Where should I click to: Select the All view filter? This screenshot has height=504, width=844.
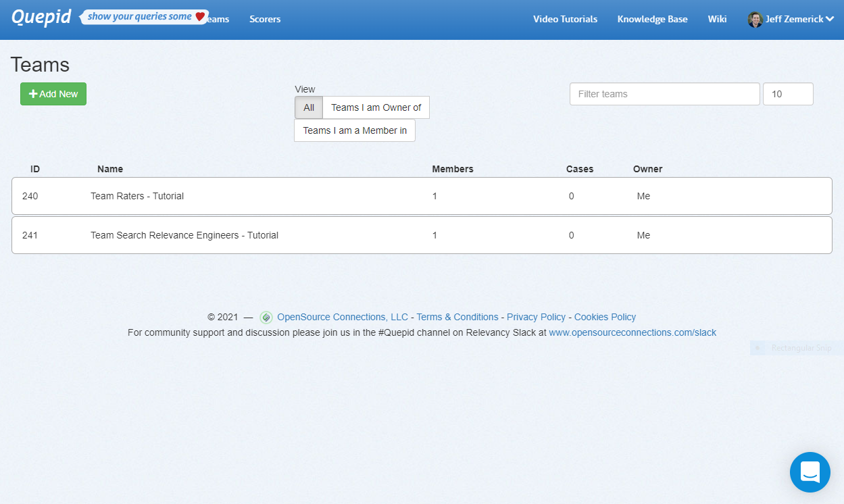pos(309,107)
